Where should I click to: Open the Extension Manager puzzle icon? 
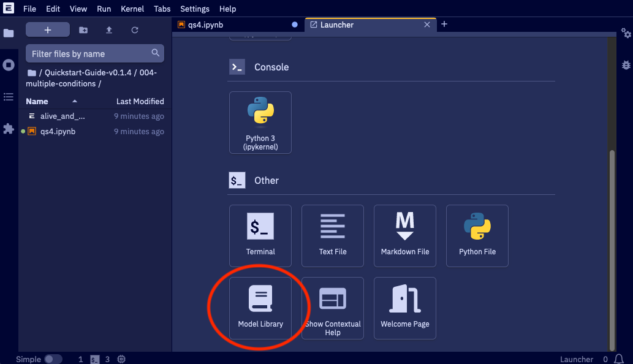[9, 129]
